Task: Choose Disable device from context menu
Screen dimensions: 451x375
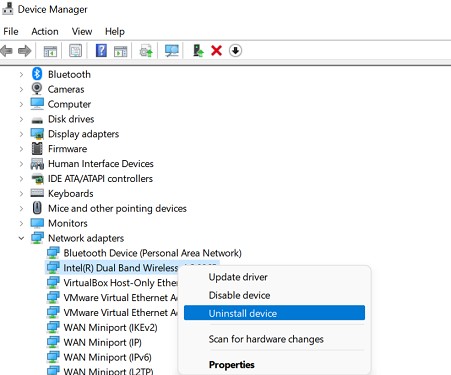Action: [274, 295]
